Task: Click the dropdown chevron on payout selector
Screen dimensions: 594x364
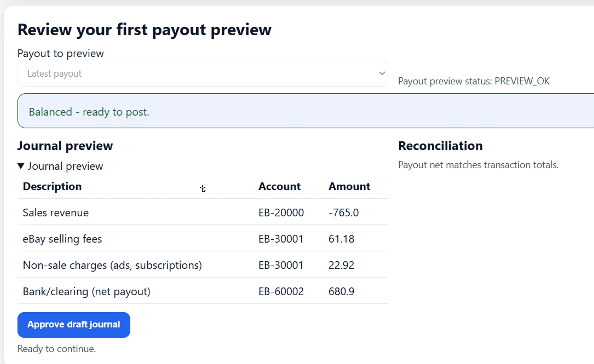Action: coord(381,73)
